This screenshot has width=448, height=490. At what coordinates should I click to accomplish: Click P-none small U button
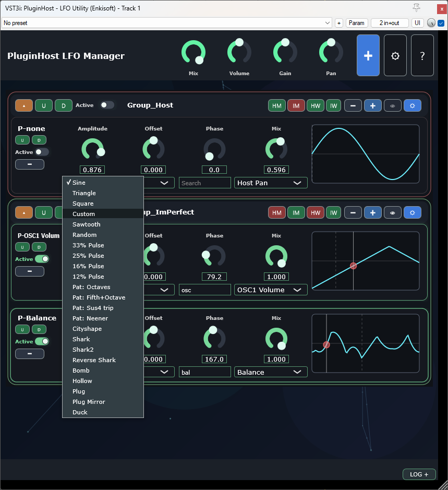[22, 140]
